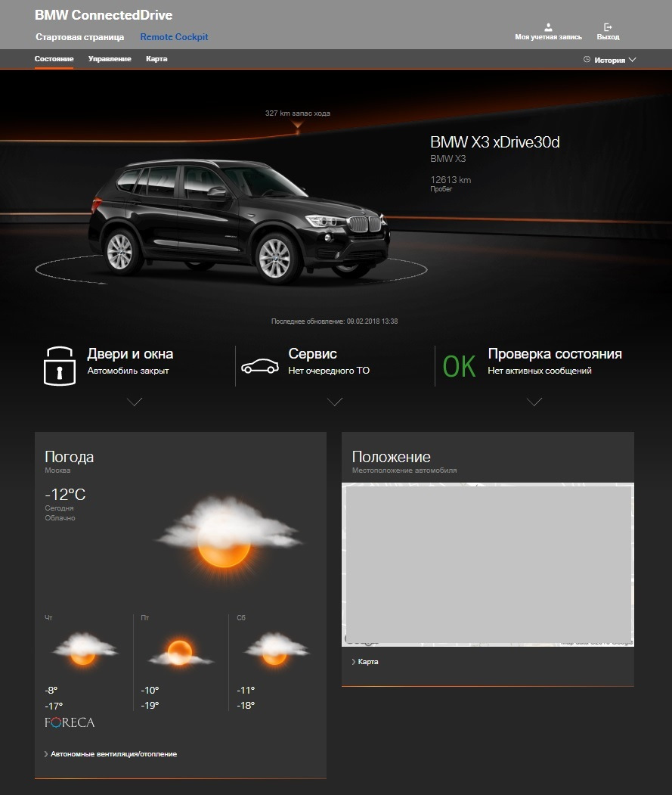672x795 pixels.
Task: Switch to the Управление tab
Action: coord(110,59)
